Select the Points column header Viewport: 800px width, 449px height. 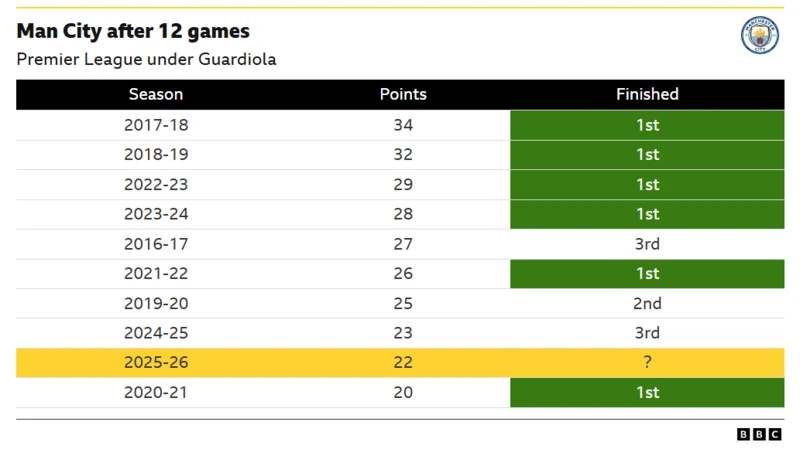[x=403, y=94]
